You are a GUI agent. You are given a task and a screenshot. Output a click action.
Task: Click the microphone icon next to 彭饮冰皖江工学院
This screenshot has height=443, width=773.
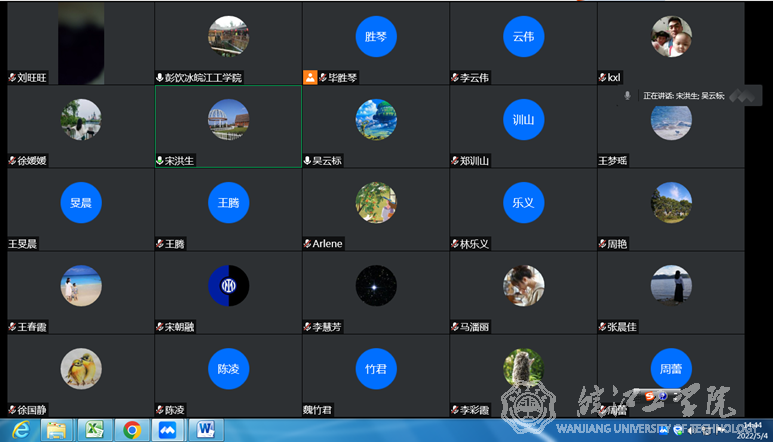(160, 77)
